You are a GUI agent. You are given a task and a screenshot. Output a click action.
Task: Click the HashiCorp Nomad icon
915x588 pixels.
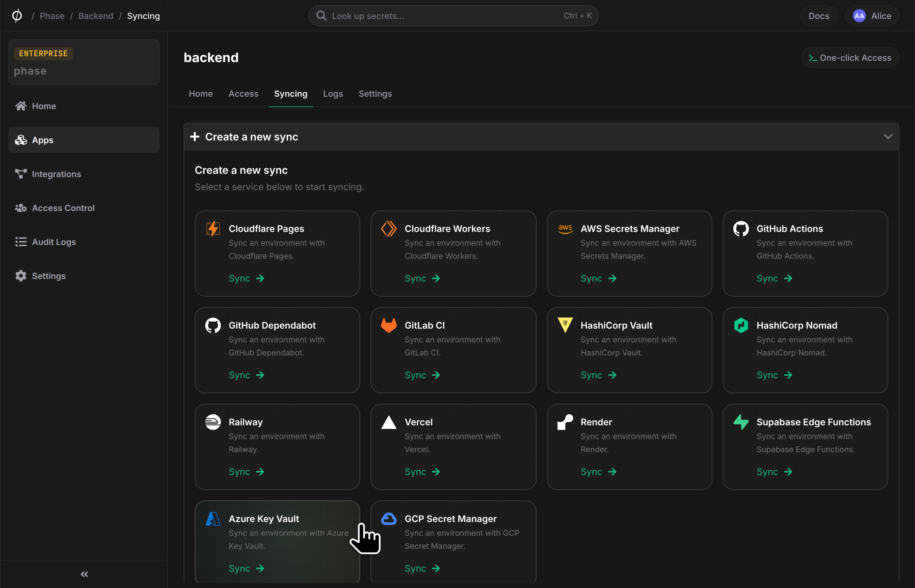(741, 325)
